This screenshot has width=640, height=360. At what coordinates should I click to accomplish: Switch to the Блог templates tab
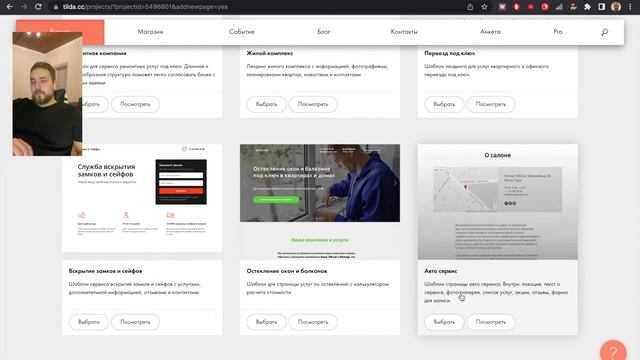click(x=324, y=32)
